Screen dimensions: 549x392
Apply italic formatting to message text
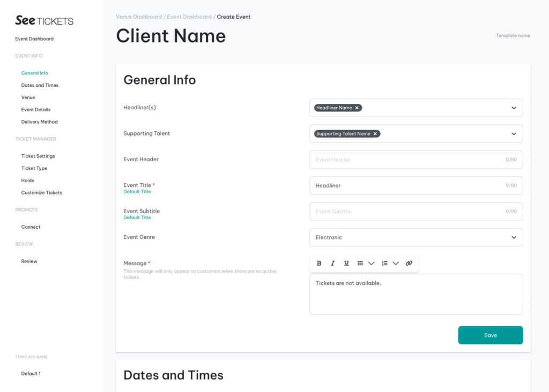click(x=332, y=263)
